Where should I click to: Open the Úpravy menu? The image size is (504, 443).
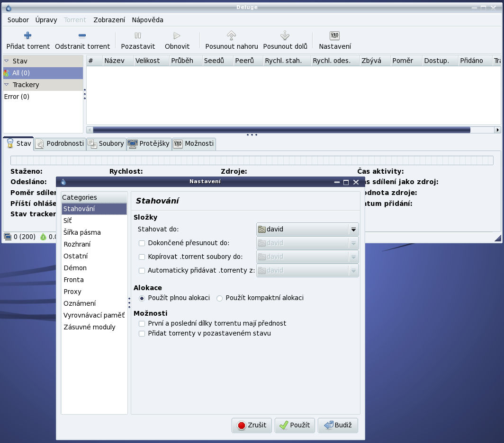click(46, 20)
